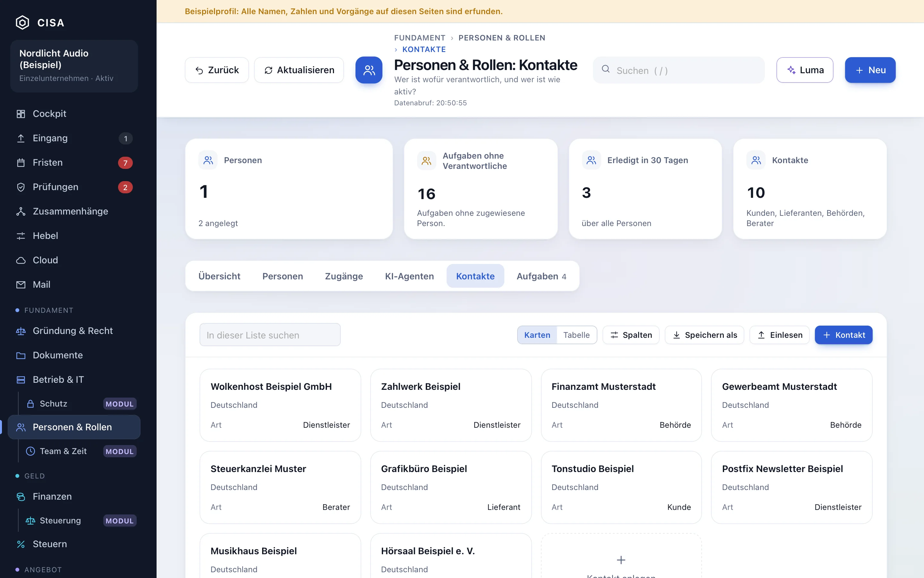Image resolution: width=924 pixels, height=578 pixels.
Task: Open the Speichern als export menu
Action: click(x=704, y=335)
